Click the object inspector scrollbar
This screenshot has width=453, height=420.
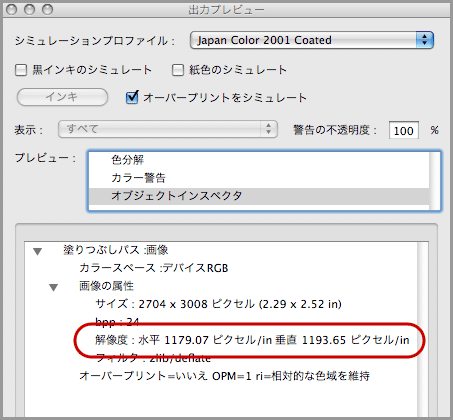(x=423, y=328)
